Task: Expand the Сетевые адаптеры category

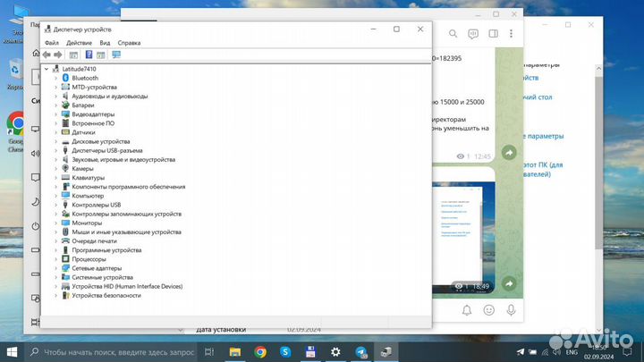Action: point(55,268)
